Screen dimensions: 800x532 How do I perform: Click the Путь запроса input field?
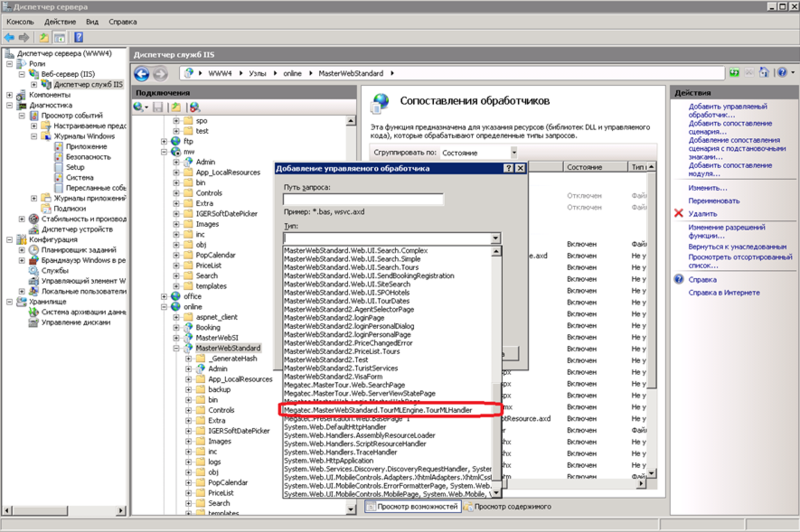click(x=362, y=200)
